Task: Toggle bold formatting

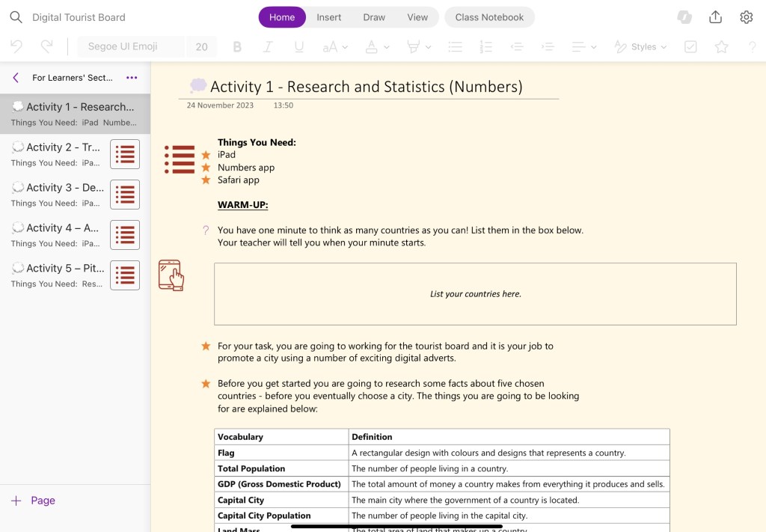Action: pyautogui.click(x=237, y=46)
